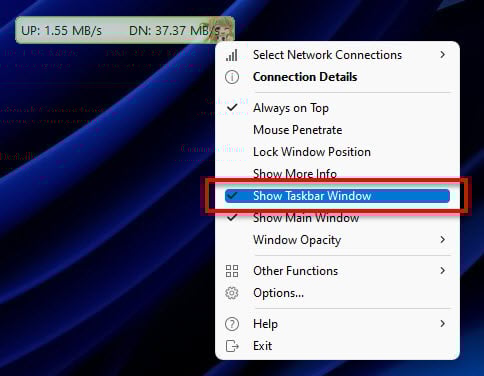Expand Window Opacity submenu arrow
This screenshot has width=484, height=376.
443,240
